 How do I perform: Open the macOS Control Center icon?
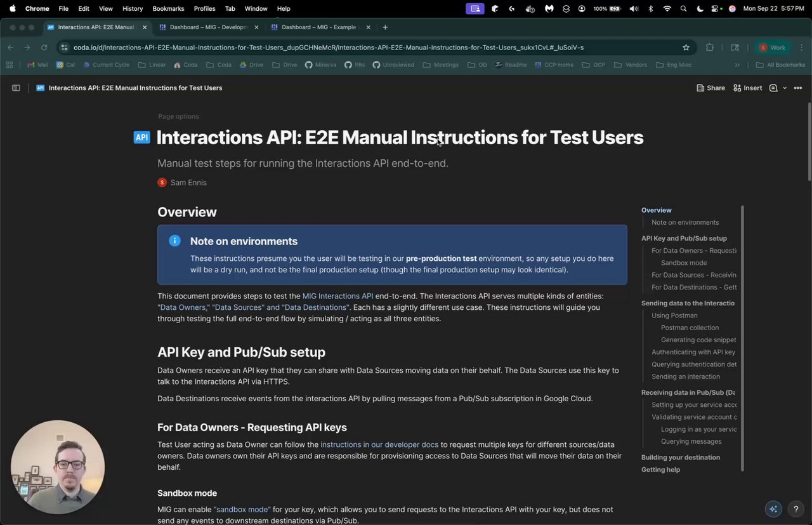716,9
